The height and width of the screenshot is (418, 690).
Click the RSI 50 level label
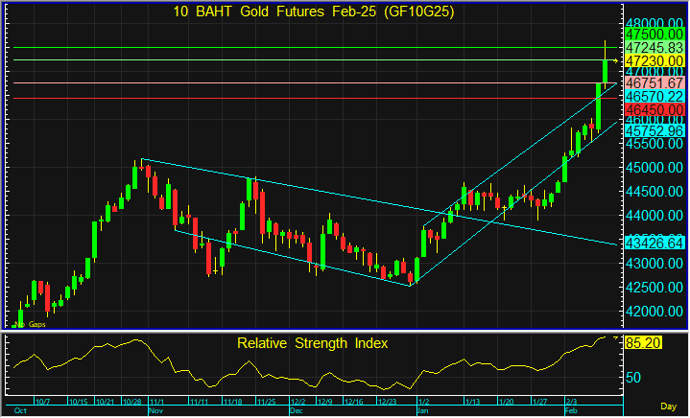634,378
